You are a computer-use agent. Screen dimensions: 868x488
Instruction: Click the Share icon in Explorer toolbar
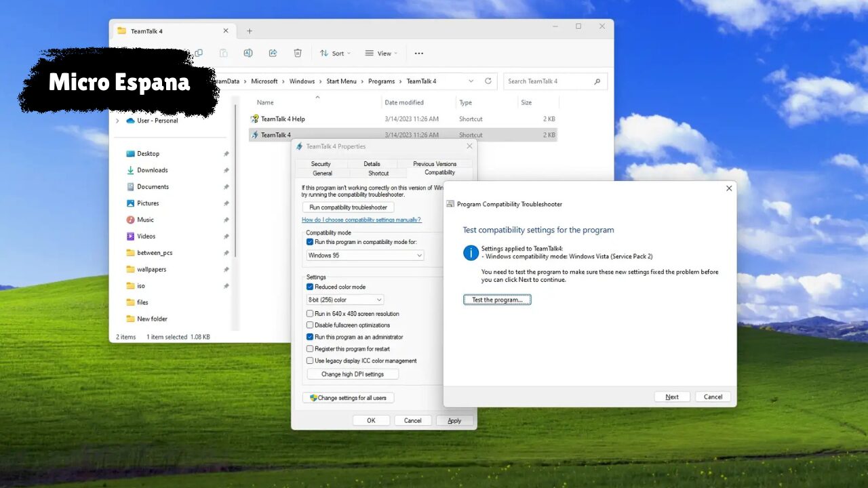(273, 53)
